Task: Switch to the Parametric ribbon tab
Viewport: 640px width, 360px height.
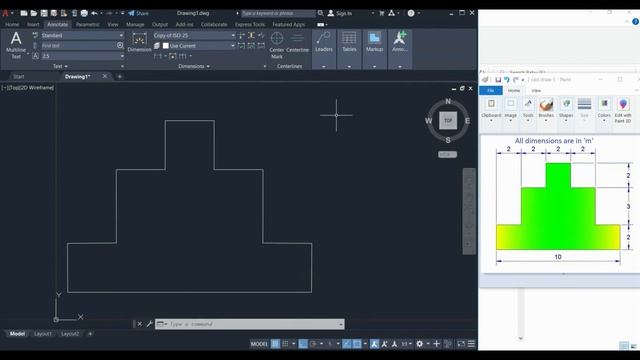Action: point(87,24)
